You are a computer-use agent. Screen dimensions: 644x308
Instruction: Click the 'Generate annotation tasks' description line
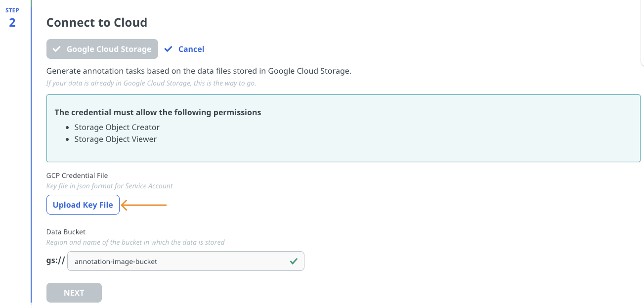[199, 71]
